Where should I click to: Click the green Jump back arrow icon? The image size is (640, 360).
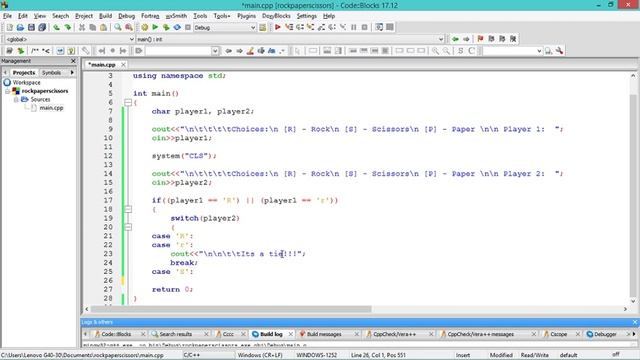click(455, 39)
